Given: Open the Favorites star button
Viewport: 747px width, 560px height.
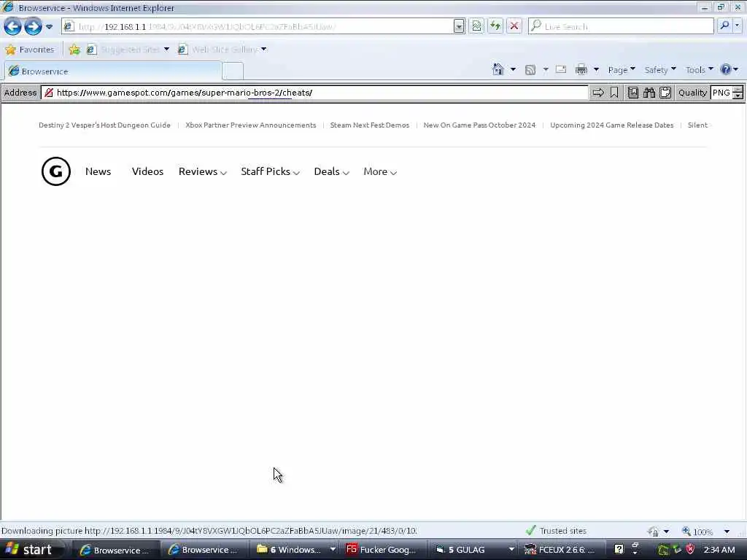Looking at the screenshot, I should point(29,50).
